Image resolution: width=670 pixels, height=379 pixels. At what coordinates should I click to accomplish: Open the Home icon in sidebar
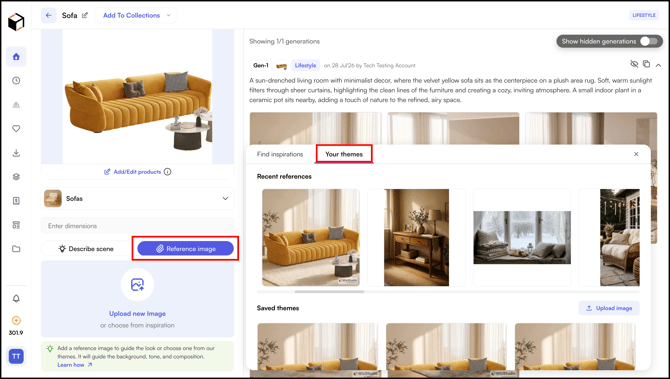(x=16, y=57)
